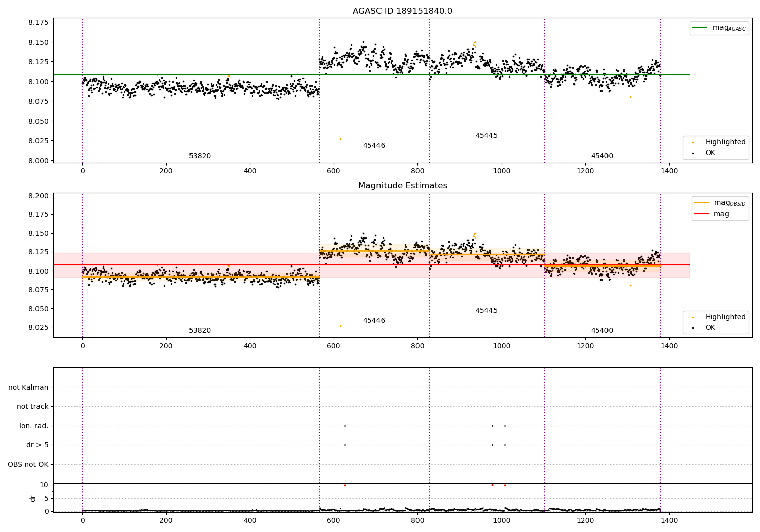Image resolution: width=760 pixels, height=532 pixels.
Task: Click the 'dr' y-axis label
Action: [x=33, y=498]
